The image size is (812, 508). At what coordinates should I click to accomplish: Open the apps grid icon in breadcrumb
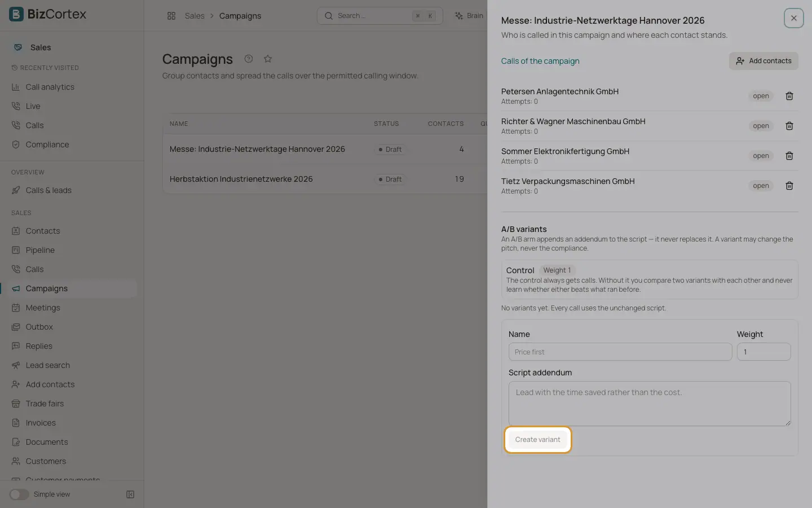click(x=171, y=16)
